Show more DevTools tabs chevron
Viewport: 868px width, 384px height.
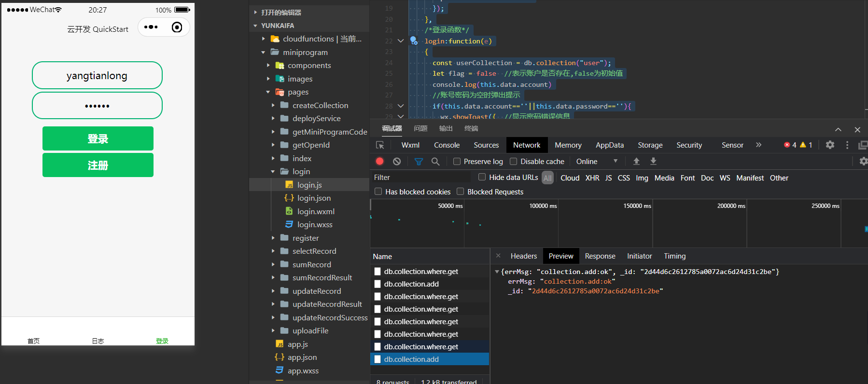[759, 145]
